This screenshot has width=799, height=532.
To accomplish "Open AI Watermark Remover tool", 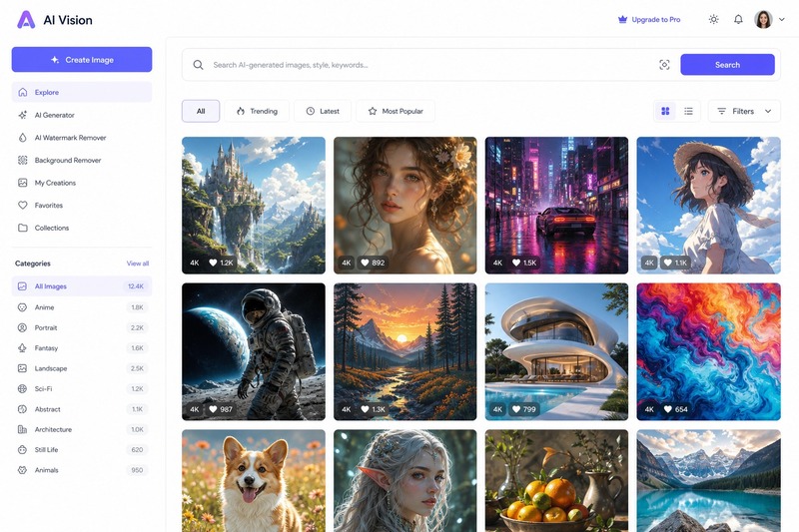I will [x=82, y=138].
